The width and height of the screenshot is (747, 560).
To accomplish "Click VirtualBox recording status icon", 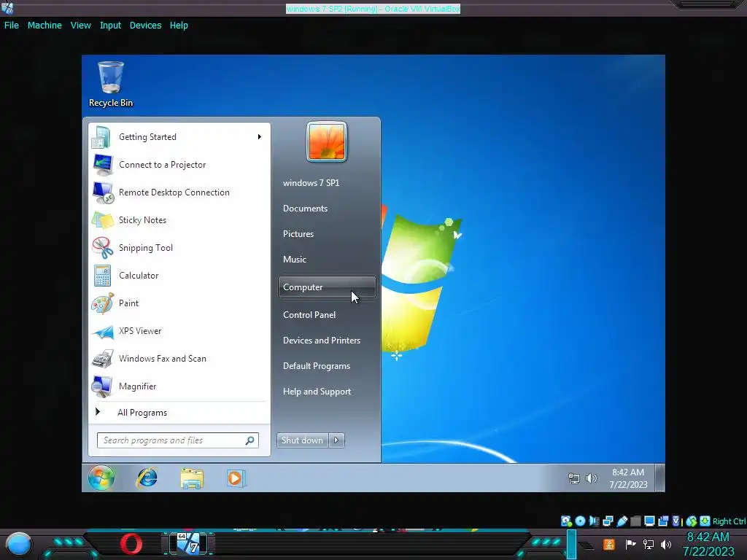I will point(663,521).
